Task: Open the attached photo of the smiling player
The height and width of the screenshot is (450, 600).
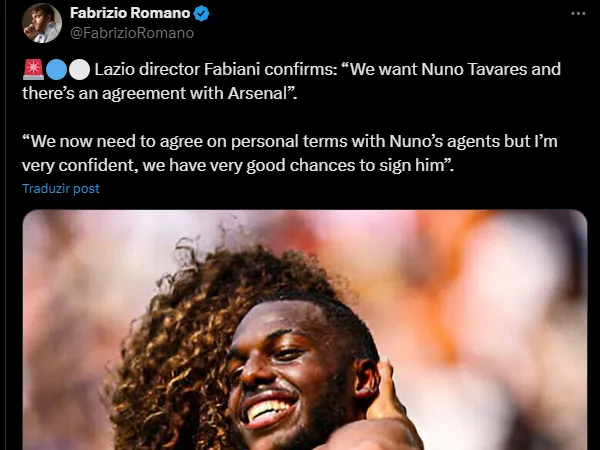Action: (x=305, y=330)
